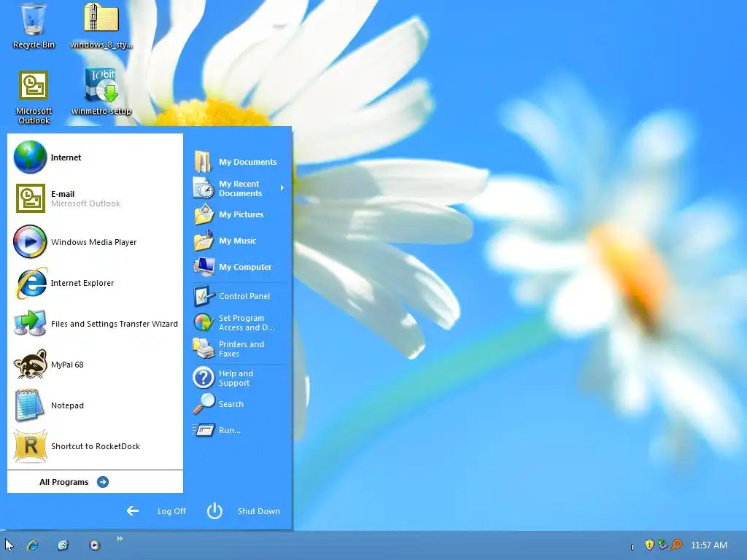Open Printers and Faxes
The image size is (747, 560).
(x=239, y=349)
